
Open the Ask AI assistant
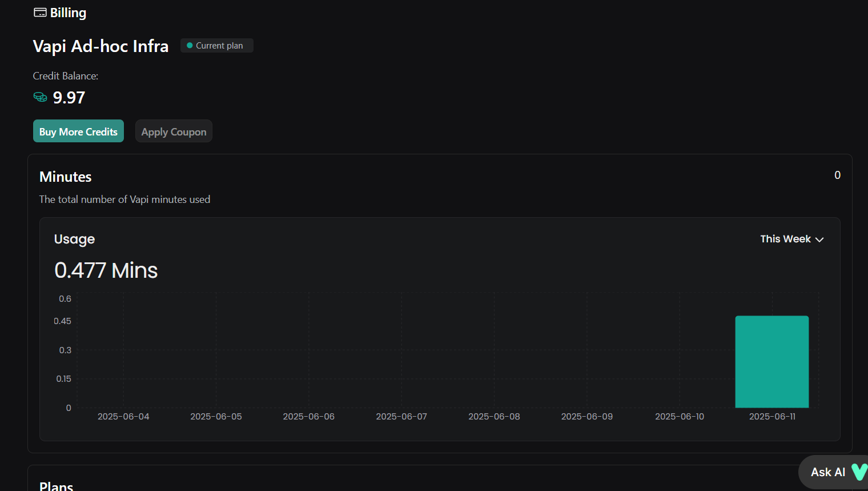click(x=833, y=472)
